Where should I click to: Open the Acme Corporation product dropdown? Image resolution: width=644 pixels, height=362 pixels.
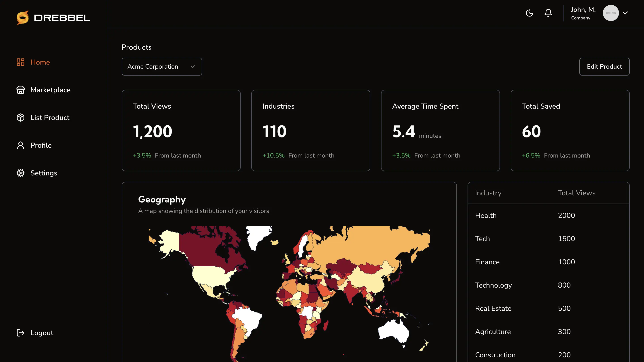pyautogui.click(x=162, y=66)
